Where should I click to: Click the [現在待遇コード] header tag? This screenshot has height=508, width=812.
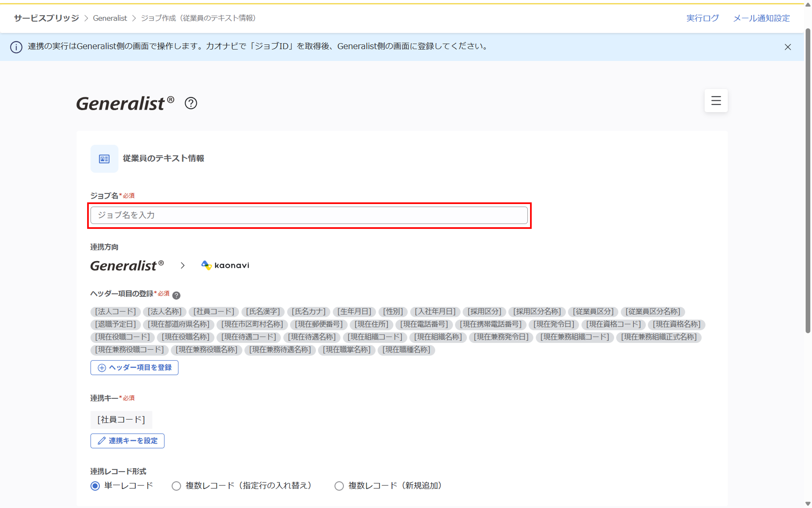249,337
